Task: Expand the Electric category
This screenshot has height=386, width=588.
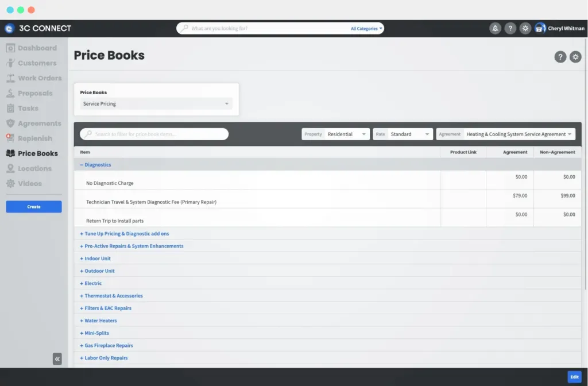Action: 91,283
